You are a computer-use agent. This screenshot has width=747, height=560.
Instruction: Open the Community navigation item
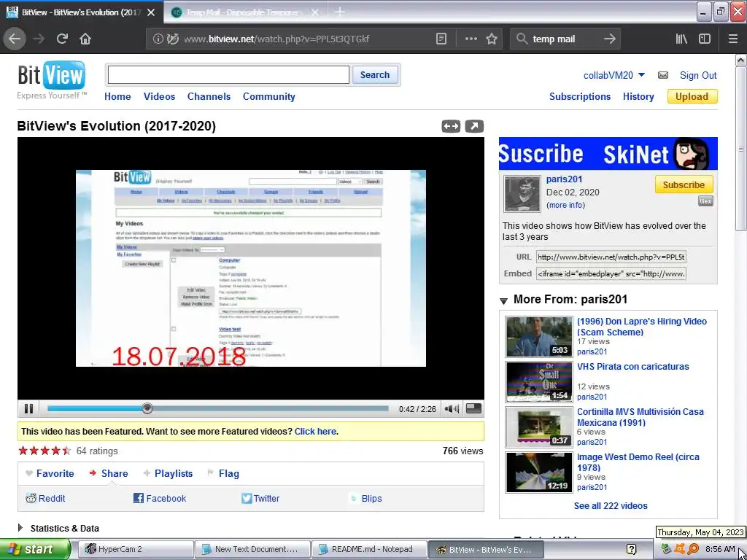click(268, 97)
